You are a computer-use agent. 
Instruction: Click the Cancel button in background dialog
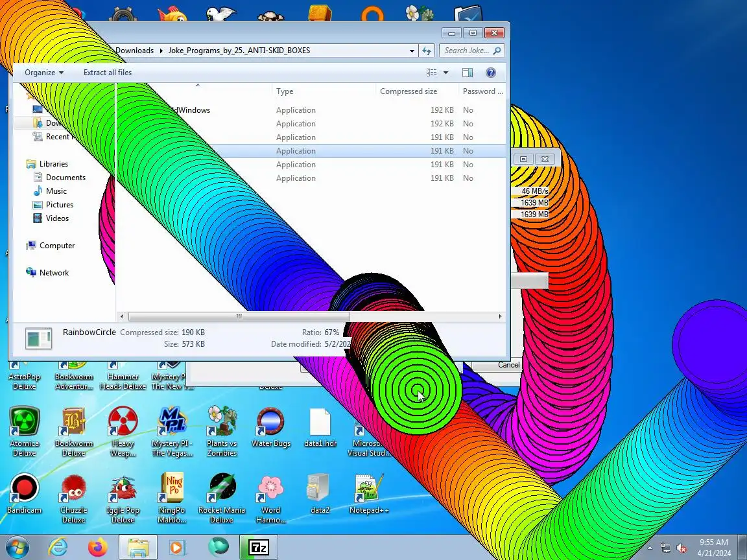tap(508, 365)
